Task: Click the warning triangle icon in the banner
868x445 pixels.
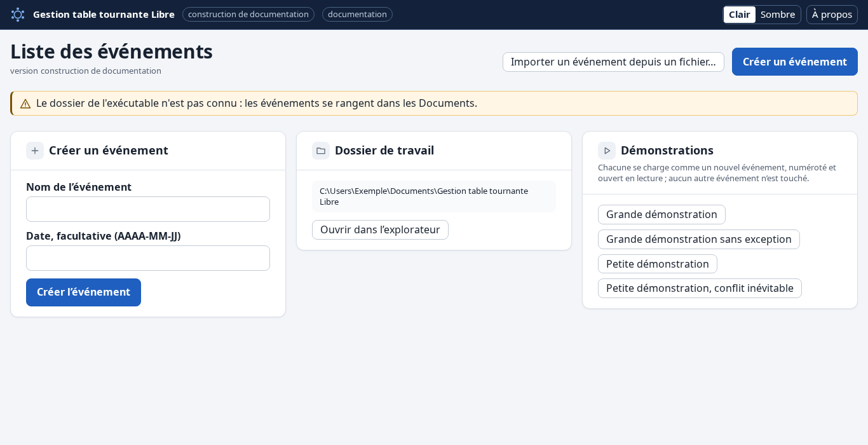Action: point(25,104)
